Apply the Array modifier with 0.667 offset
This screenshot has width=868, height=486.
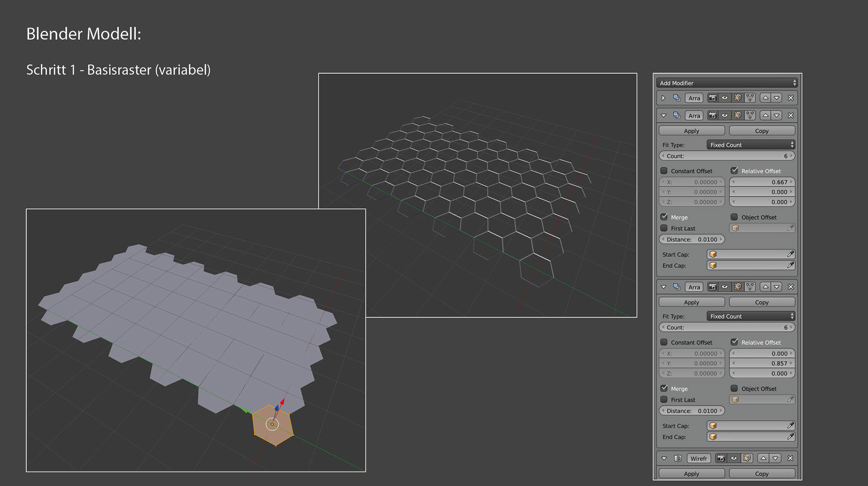692,131
